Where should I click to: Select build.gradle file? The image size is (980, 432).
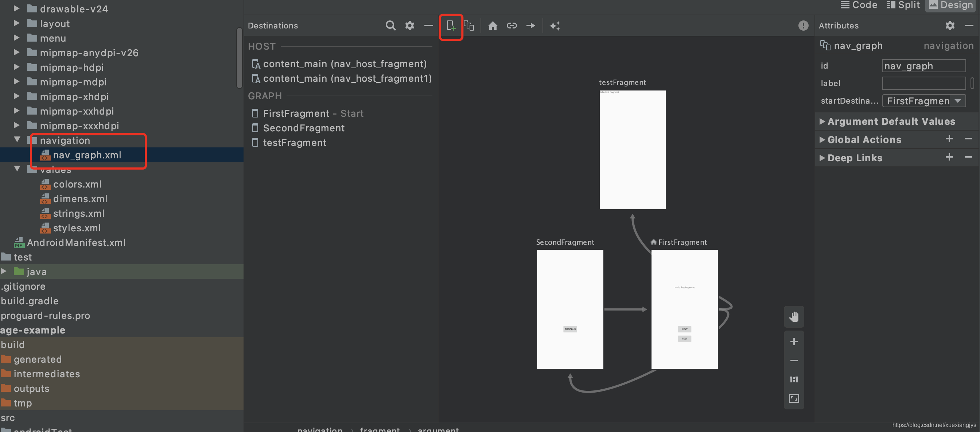click(30, 301)
